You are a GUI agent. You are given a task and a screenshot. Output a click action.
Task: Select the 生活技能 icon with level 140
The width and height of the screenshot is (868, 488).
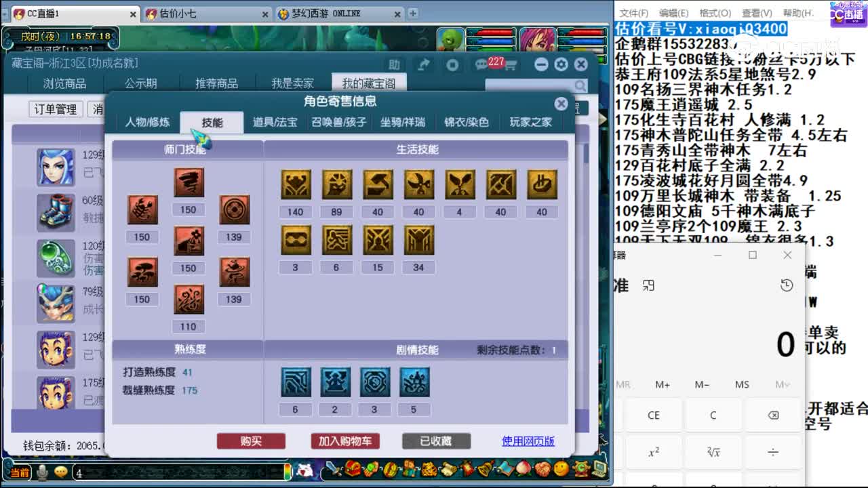coord(296,185)
